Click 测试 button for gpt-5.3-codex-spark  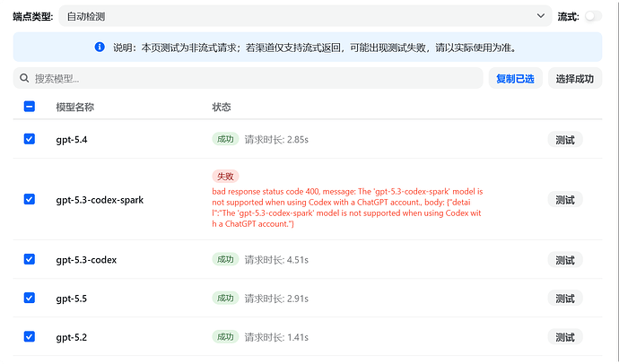coord(565,200)
